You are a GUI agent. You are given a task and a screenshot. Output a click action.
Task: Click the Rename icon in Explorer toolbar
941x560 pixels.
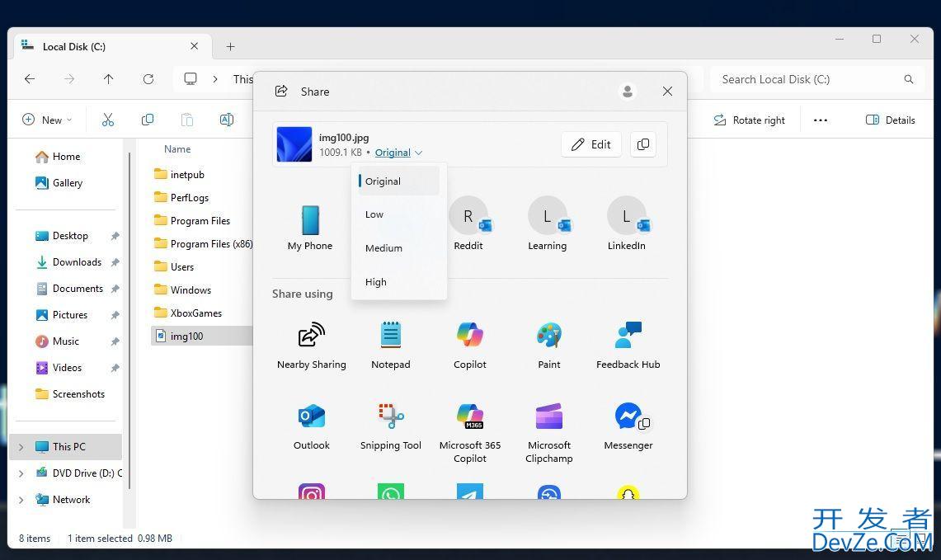click(x=226, y=120)
